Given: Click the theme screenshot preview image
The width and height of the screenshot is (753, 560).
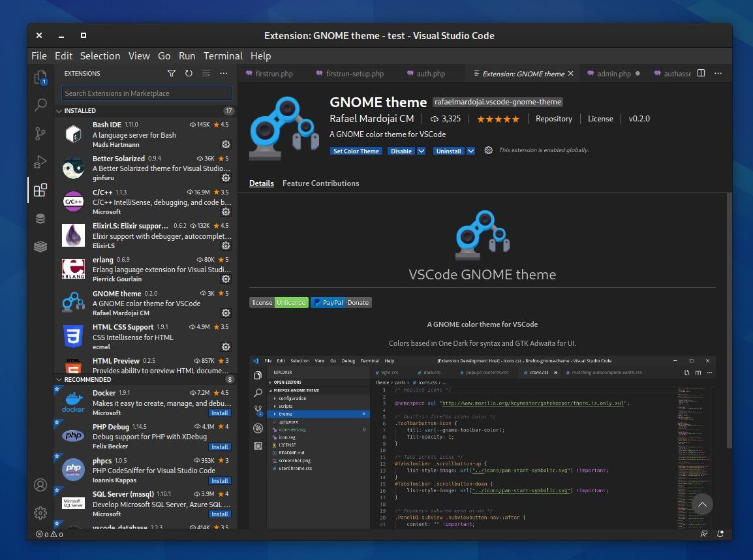Looking at the screenshot, I should 482,442.
